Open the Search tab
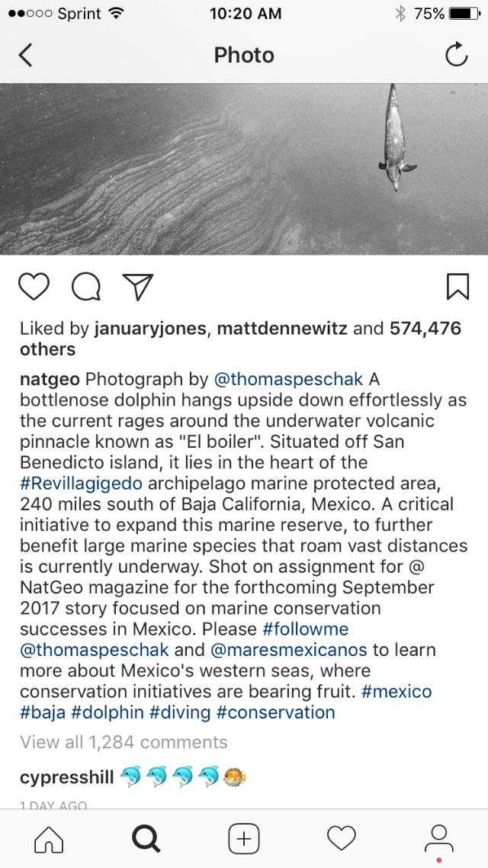The width and height of the screenshot is (488, 868). (146, 839)
